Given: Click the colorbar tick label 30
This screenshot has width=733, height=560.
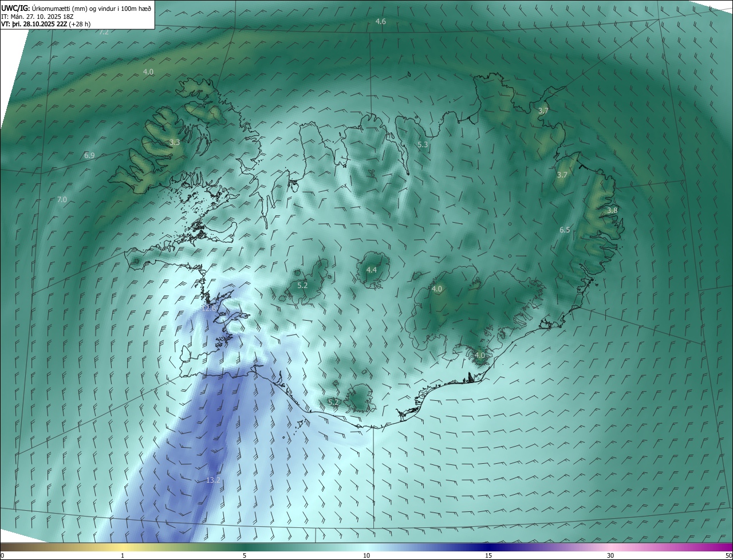Looking at the screenshot, I should point(610,555).
